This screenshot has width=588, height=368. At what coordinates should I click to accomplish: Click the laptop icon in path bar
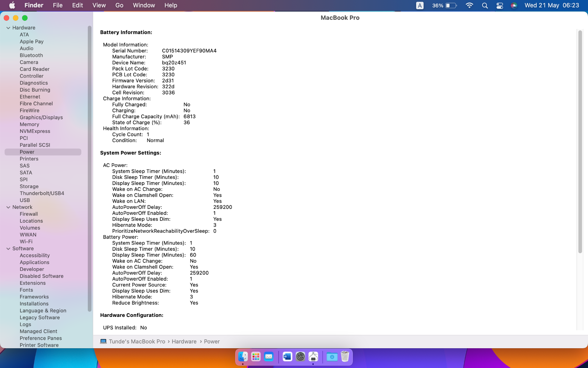(x=103, y=341)
